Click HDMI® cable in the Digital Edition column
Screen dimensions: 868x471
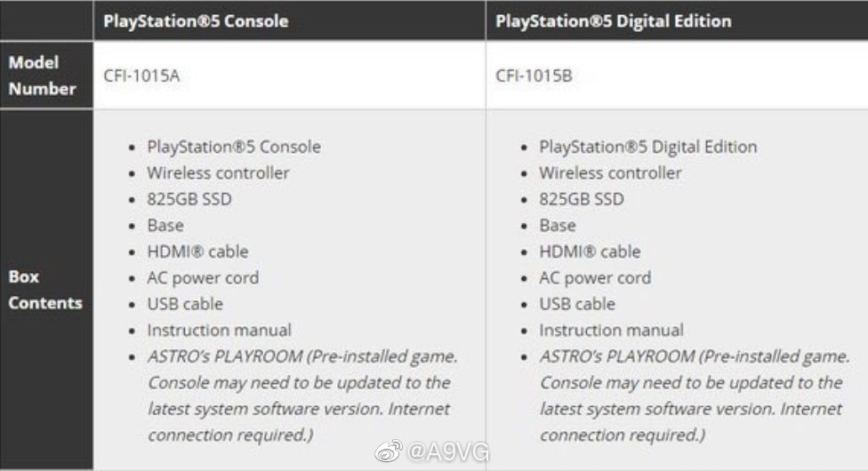point(590,251)
